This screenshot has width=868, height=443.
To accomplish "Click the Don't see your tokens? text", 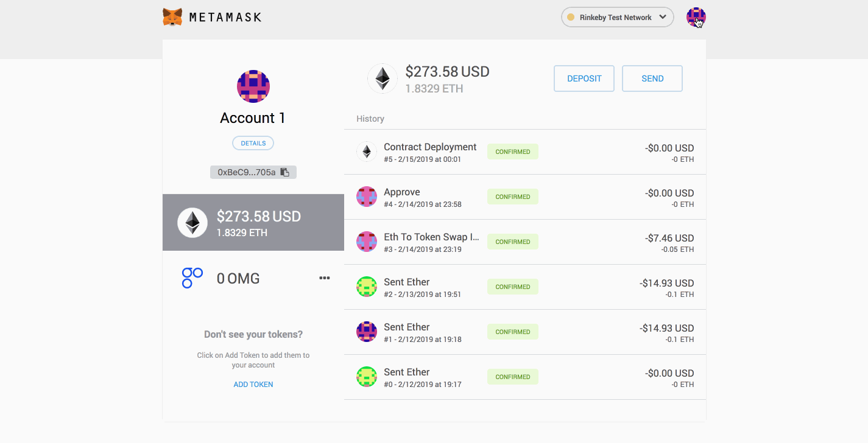I will [253, 334].
